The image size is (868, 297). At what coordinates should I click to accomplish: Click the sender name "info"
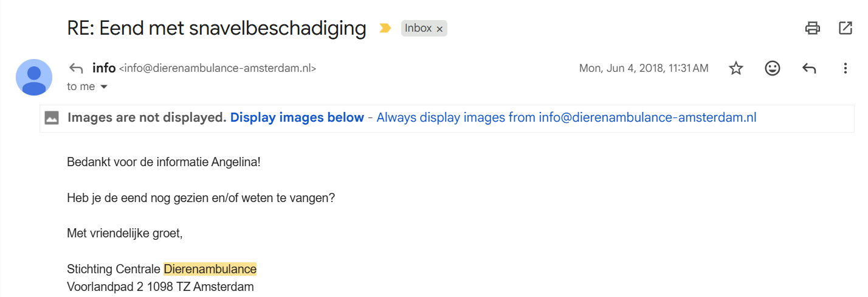(104, 68)
